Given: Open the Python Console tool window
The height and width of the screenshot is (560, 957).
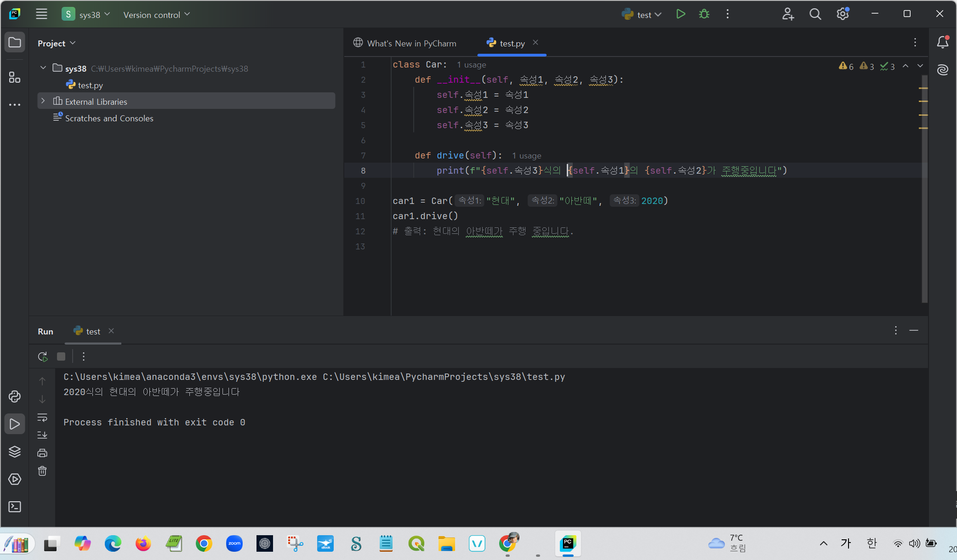Looking at the screenshot, I should pos(15,396).
